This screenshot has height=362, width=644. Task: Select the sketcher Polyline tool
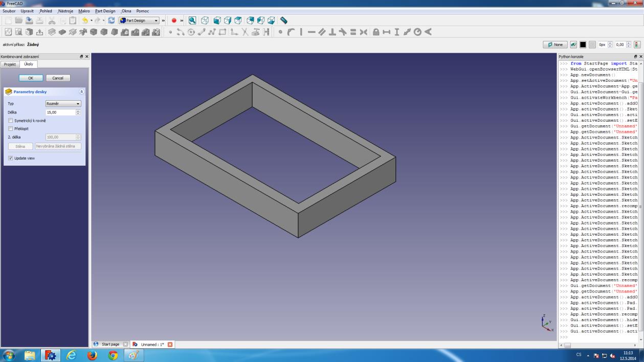[x=211, y=32]
